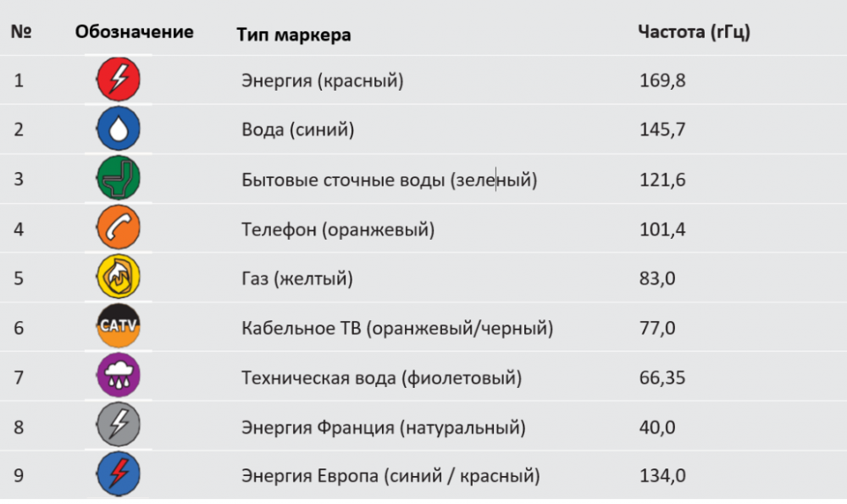Click the 'Тип маркера' column header
The height and width of the screenshot is (504, 847).
[294, 35]
